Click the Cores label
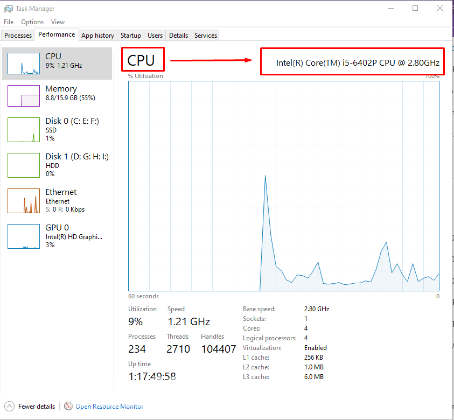 (x=251, y=328)
